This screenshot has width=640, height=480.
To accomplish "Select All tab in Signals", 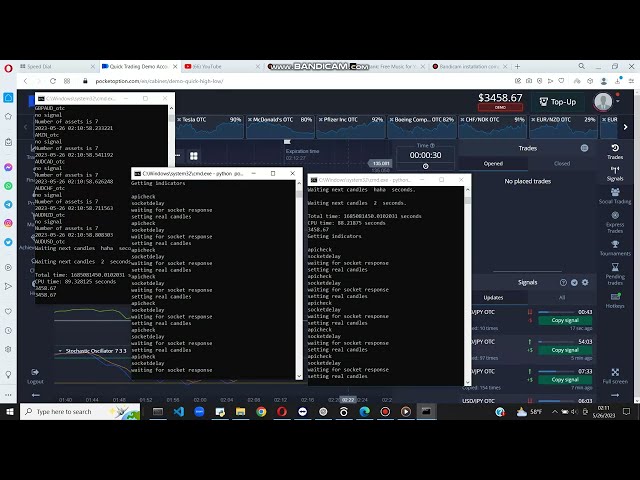I will 562,298.
